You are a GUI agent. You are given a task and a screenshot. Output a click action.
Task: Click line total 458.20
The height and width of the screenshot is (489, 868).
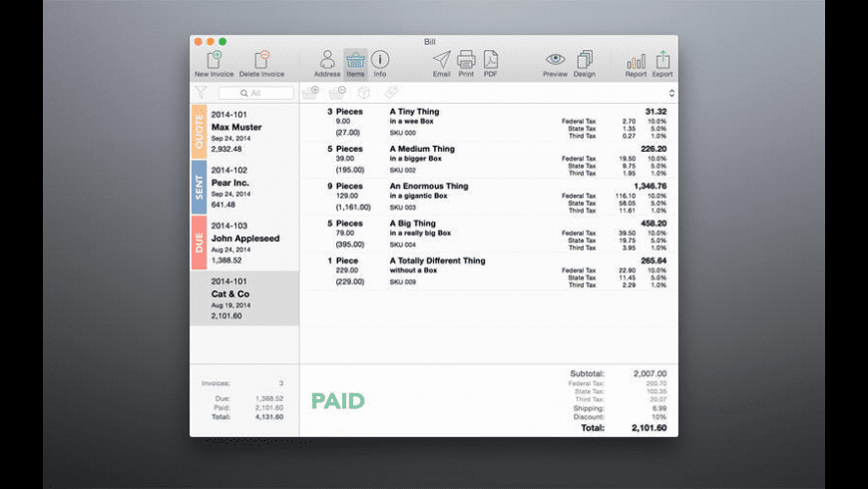[653, 224]
